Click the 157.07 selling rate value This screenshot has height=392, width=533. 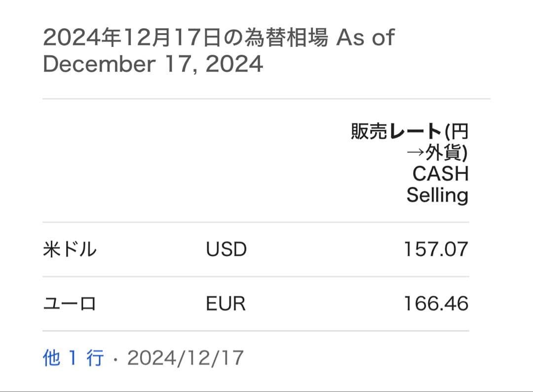click(x=436, y=249)
